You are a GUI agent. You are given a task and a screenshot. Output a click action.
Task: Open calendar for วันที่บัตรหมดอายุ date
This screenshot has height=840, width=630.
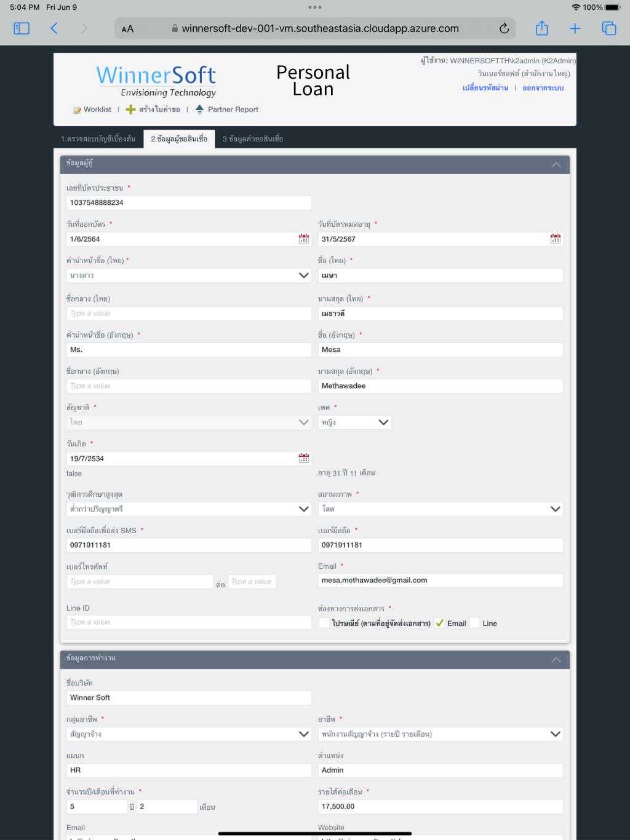coord(556,239)
